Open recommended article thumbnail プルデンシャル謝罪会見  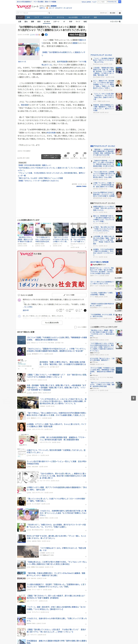point(78,229)
